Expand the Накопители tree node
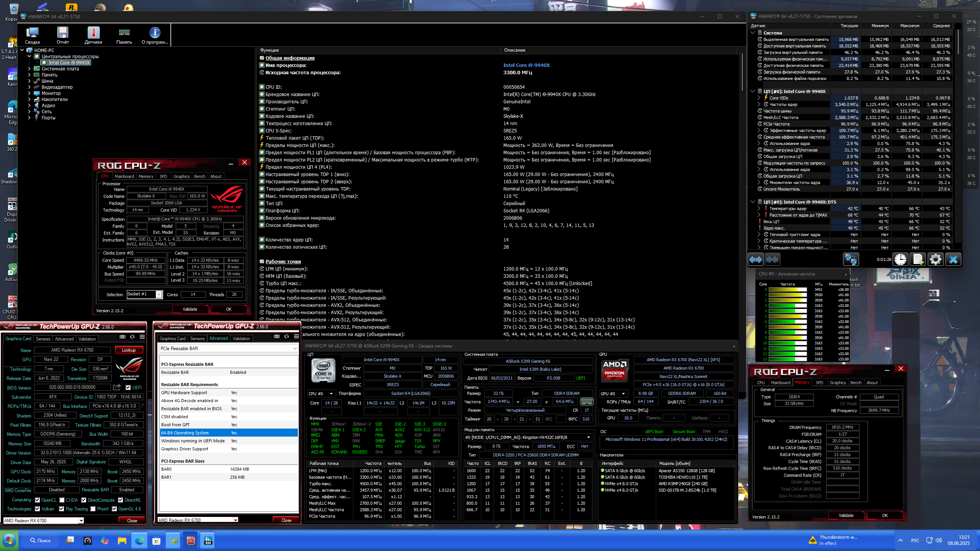This screenshot has width=980, height=551. (x=29, y=99)
